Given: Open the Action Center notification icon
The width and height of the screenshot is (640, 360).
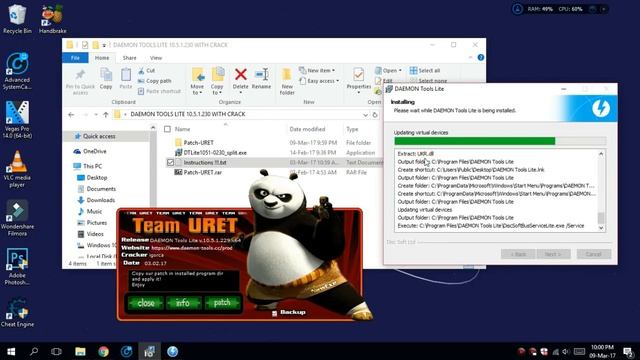Looking at the screenshot, I should pyautogui.click(x=629, y=351).
